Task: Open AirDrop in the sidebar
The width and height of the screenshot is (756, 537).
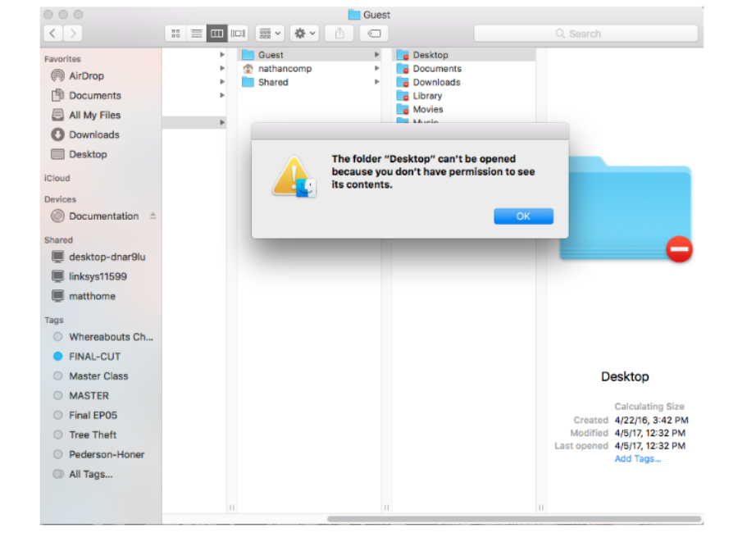Action: click(x=85, y=75)
